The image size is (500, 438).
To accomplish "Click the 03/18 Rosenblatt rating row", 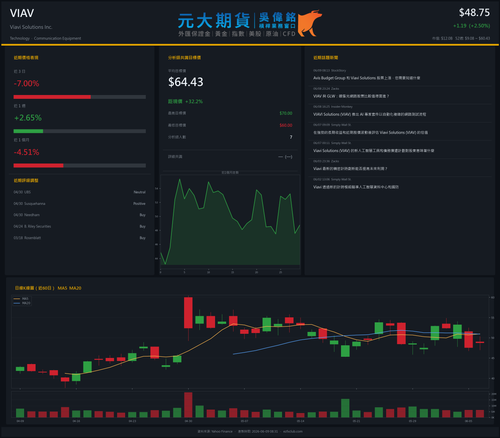I will pyautogui.click(x=79, y=238).
